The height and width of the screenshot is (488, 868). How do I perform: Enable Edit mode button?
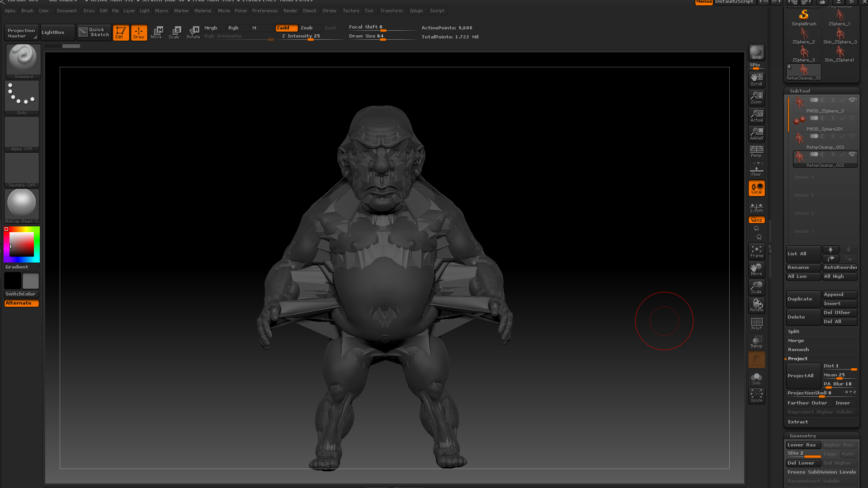click(121, 33)
